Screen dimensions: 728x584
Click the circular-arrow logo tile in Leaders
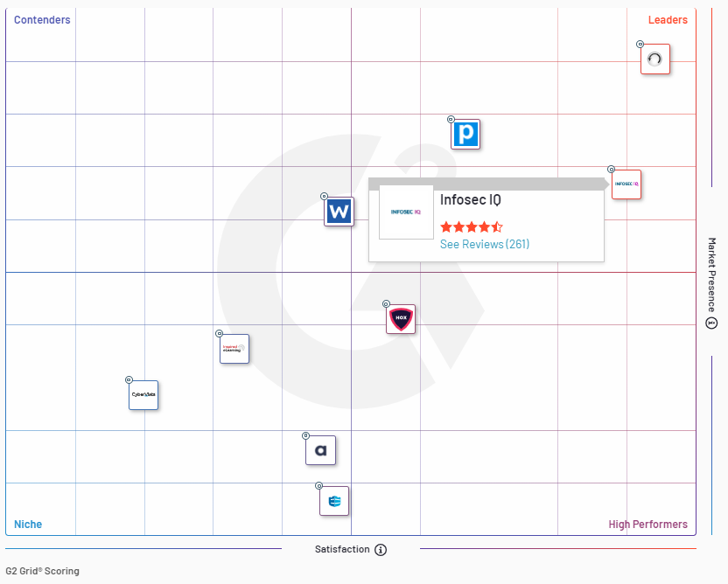pyautogui.click(x=654, y=59)
